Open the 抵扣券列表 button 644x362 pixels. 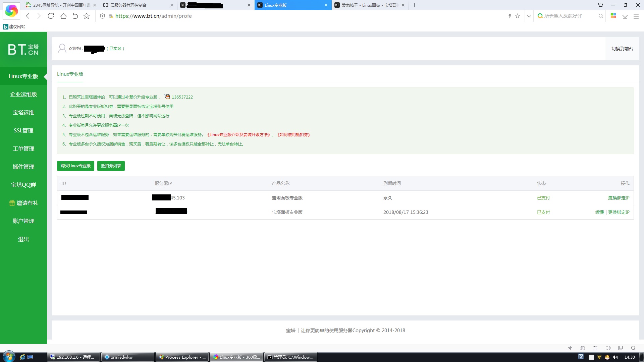pyautogui.click(x=111, y=166)
